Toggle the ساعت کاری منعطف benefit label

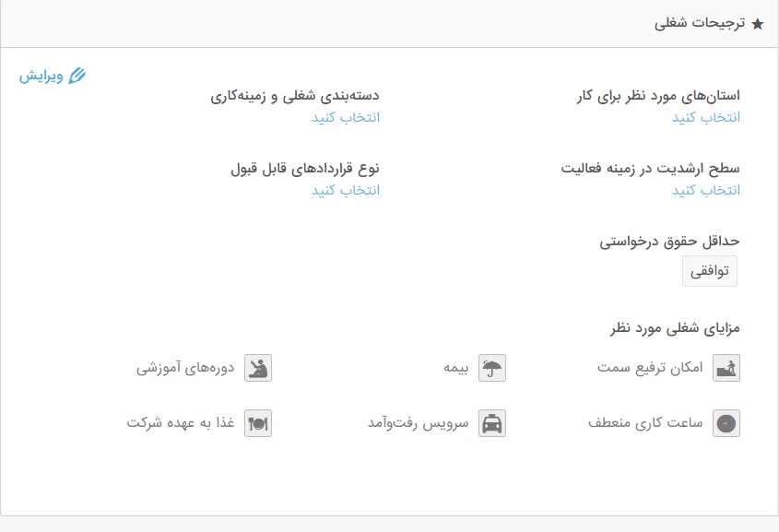(x=645, y=423)
